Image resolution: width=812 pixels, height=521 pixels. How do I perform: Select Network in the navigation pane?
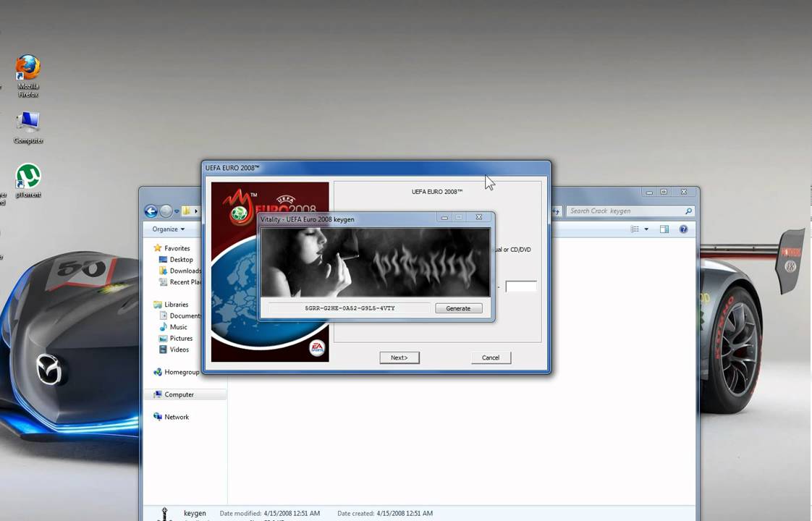click(172, 417)
